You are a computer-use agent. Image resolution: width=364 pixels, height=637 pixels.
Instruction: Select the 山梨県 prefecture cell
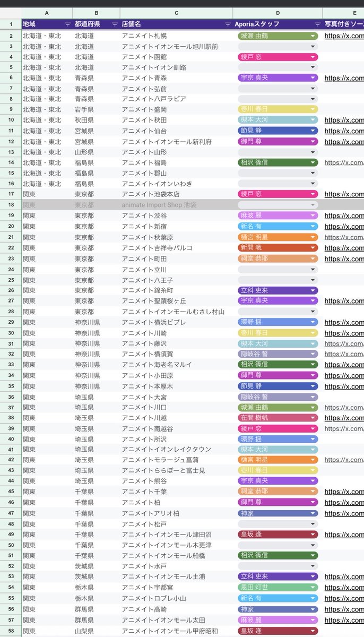97,631
